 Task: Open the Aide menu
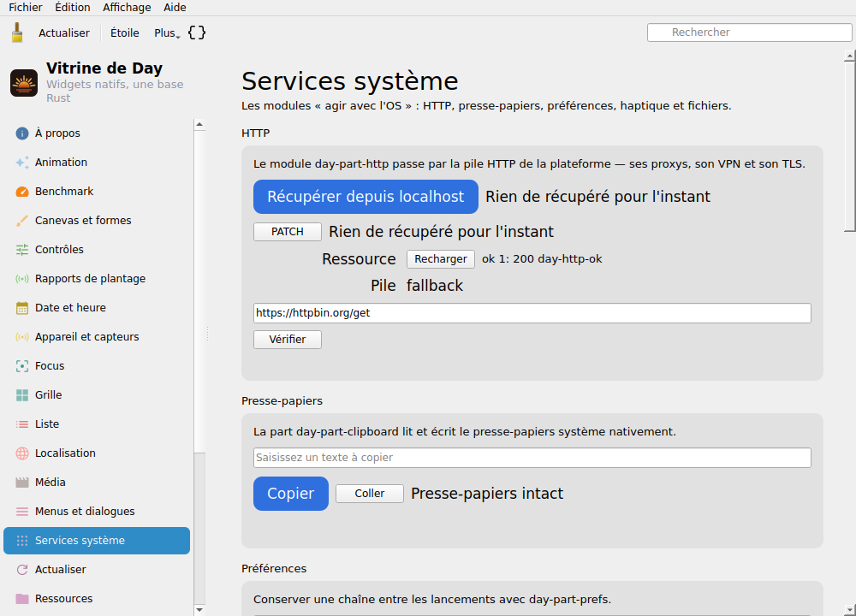175,7
